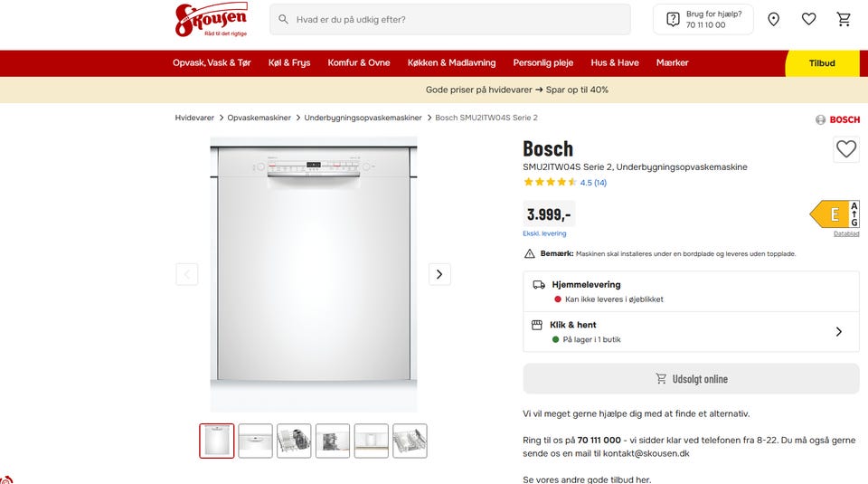Show next product image arrow
868x484 pixels.
point(439,274)
